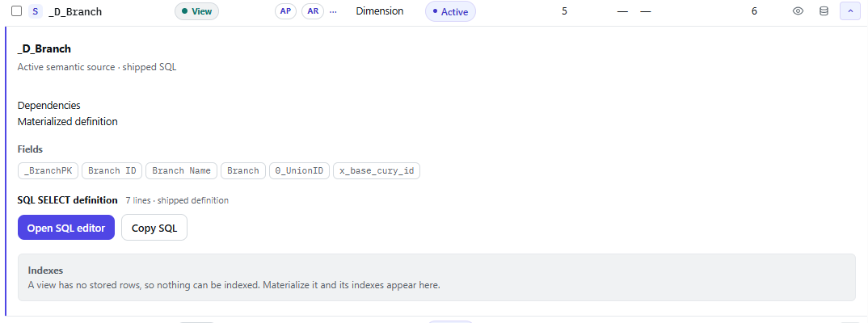Show more module tags via ellipsis

click(333, 11)
